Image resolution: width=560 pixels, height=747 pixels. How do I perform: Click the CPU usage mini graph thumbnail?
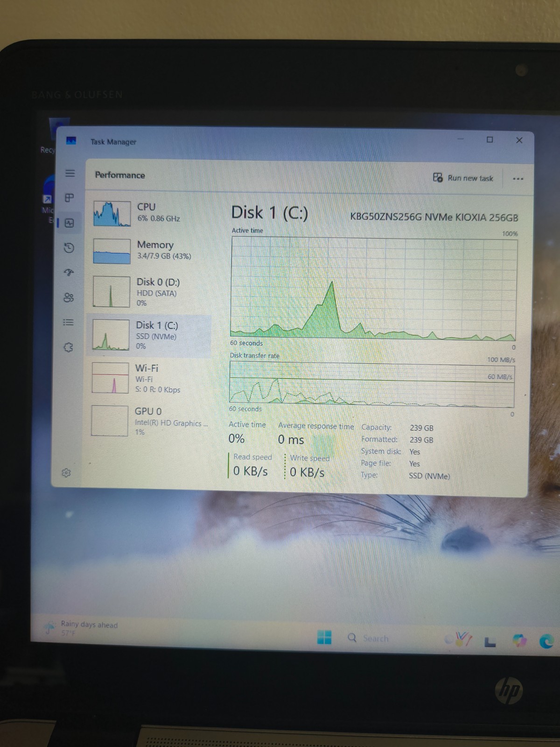click(112, 213)
